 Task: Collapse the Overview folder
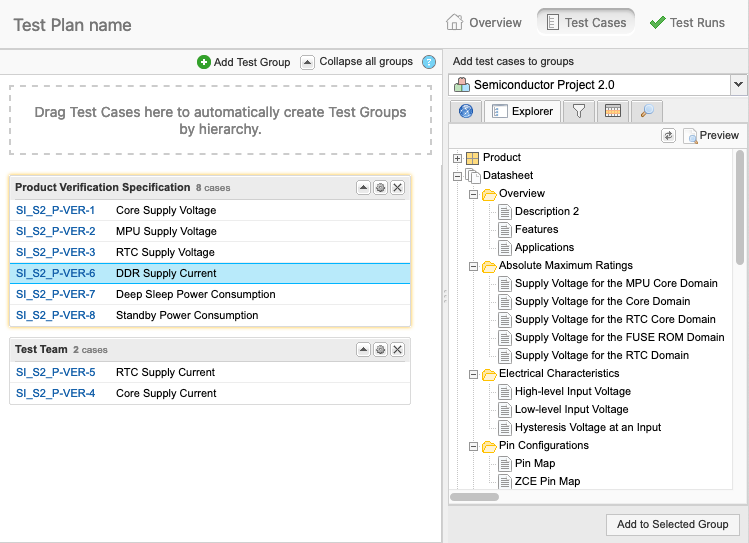[x=473, y=194]
